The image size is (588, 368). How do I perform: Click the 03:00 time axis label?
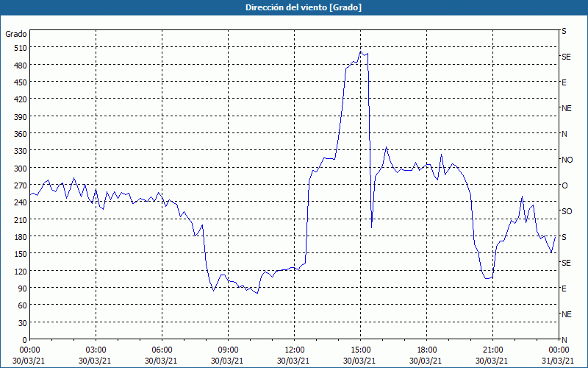point(96,350)
